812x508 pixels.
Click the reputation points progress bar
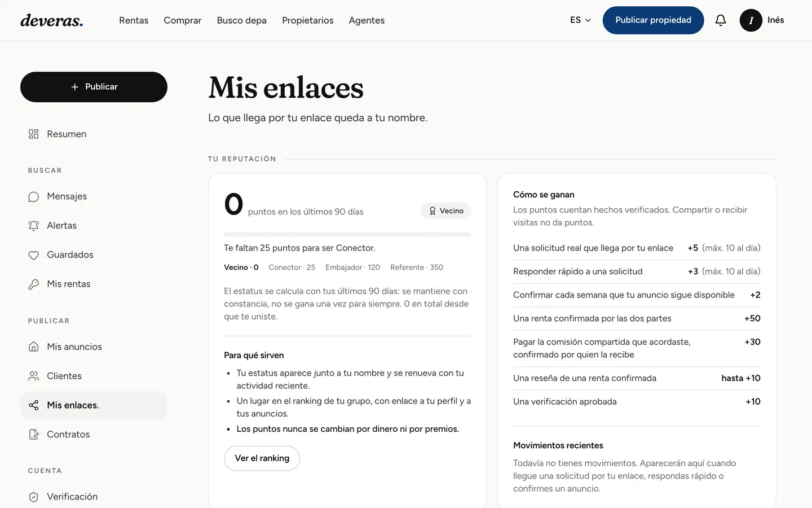tap(347, 234)
